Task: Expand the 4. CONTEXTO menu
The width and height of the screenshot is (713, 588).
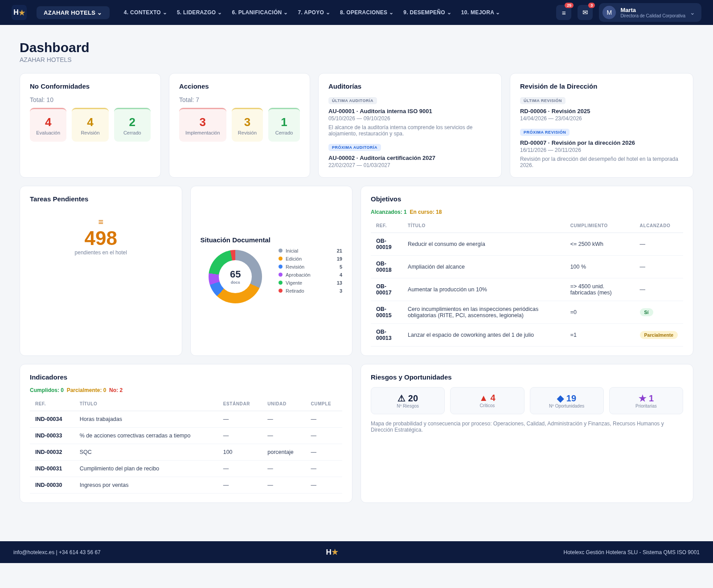Action: [145, 12]
